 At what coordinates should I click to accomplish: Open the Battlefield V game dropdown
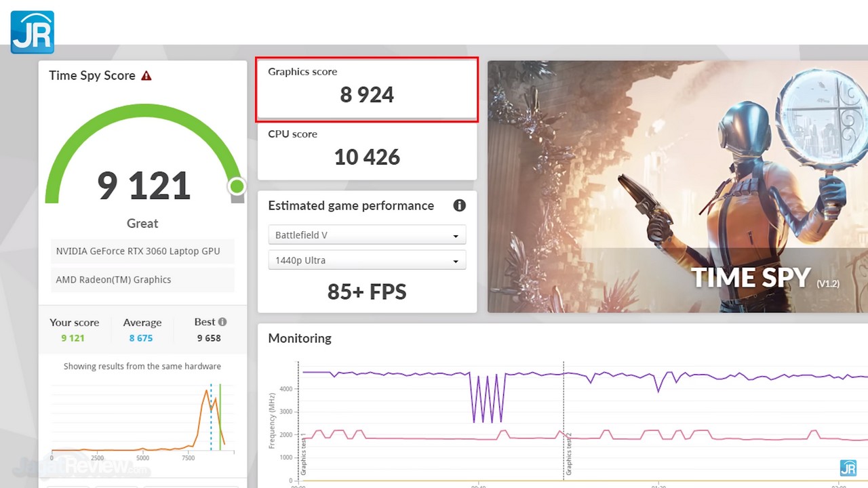[x=367, y=235]
